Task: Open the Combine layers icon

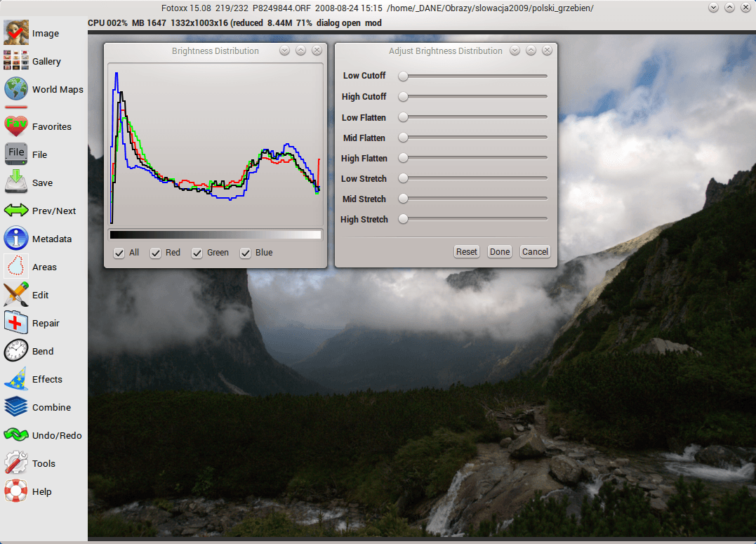Action: tap(16, 406)
